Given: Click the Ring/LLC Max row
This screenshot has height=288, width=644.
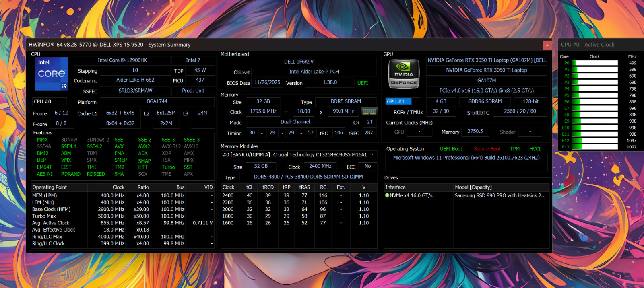Looking at the screenshot, I should (x=122, y=237).
